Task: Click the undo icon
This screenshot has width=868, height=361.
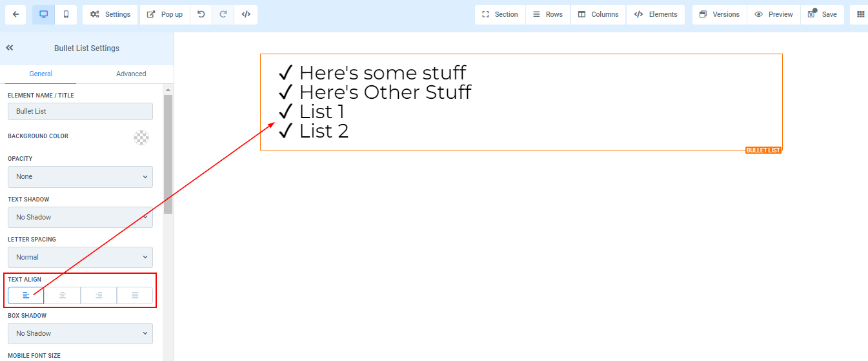Action: (x=201, y=14)
